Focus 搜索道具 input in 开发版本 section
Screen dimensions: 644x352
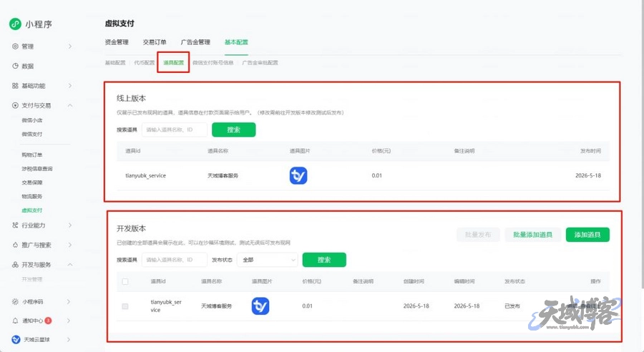tap(175, 260)
